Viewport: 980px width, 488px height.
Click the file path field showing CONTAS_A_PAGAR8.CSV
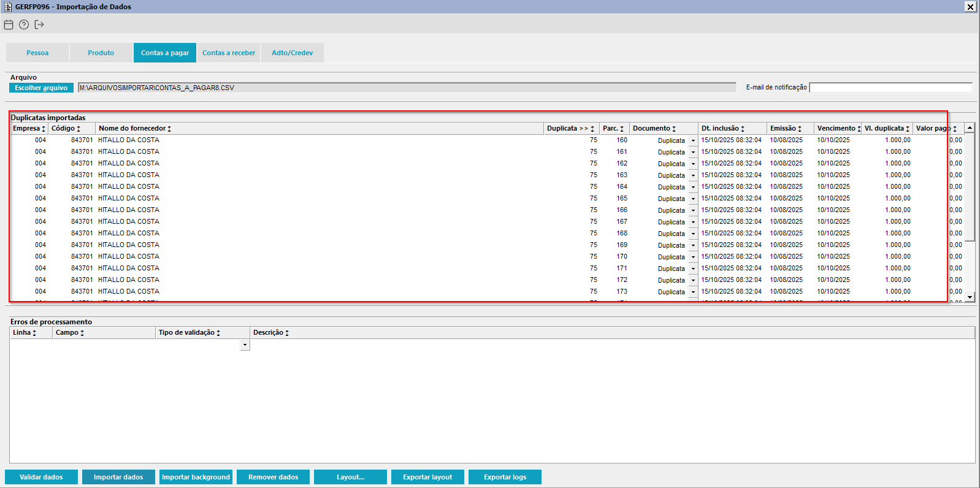(x=407, y=88)
